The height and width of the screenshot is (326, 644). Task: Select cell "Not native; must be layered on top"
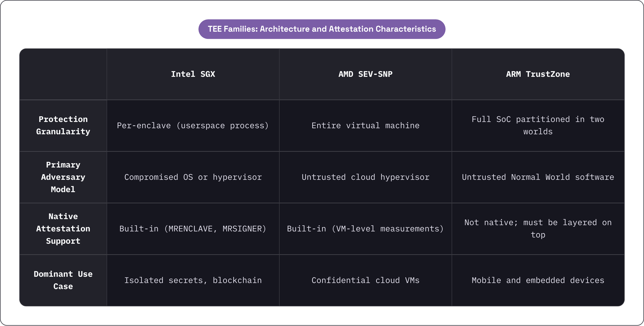(x=538, y=229)
